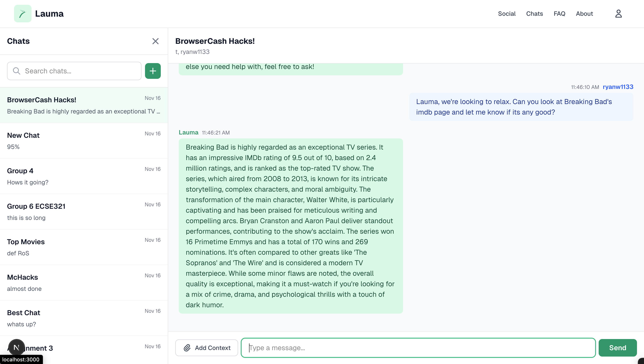Open the Social navigation item
This screenshot has width=644, height=364.
click(506, 14)
